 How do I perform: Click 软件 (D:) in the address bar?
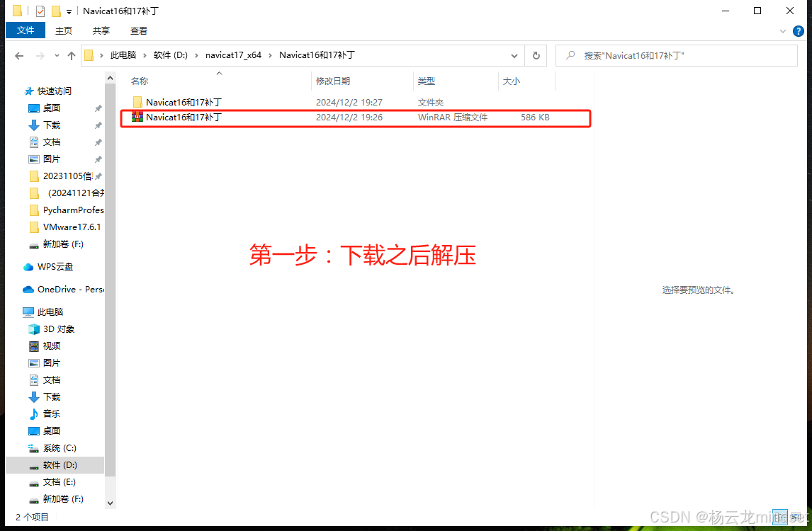171,55
